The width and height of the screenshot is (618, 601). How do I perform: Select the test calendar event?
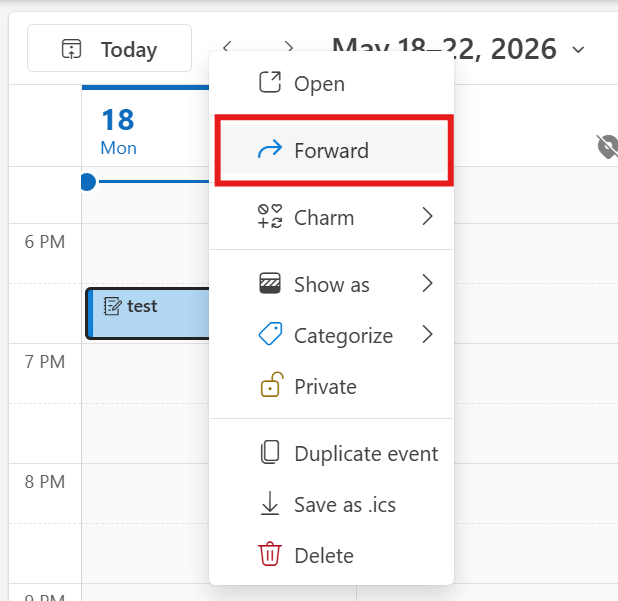[x=147, y=313]
